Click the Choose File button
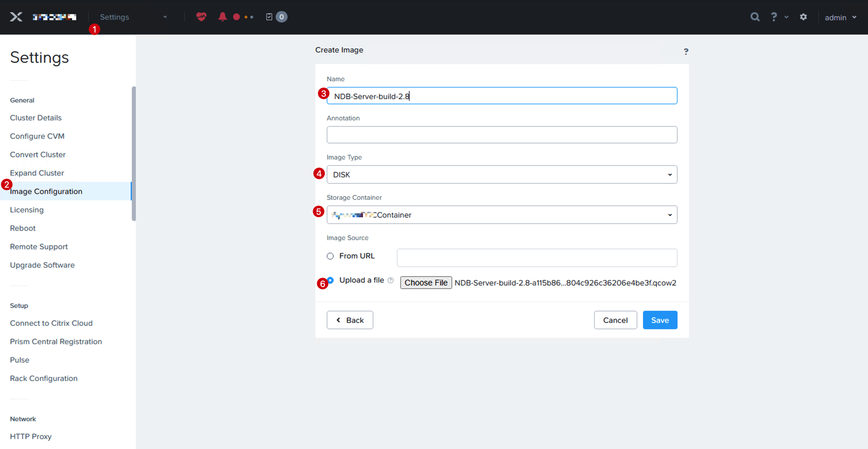 tap(426, 282)
